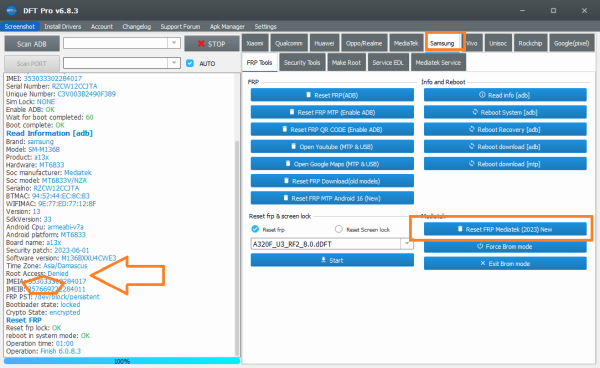This screenshot has width=600, height=368.
Task: Click the 100% progress bar
Action: tap(122, 361)
